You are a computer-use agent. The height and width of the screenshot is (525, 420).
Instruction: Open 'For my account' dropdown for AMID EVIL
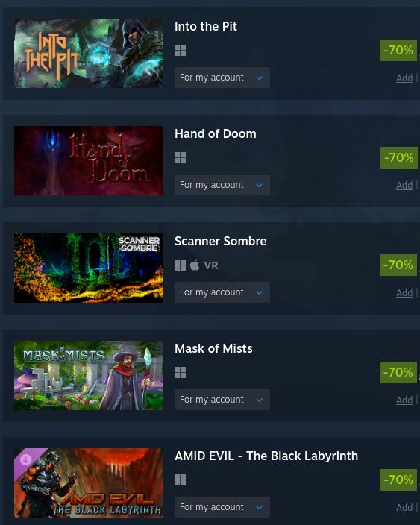[222, 507]
